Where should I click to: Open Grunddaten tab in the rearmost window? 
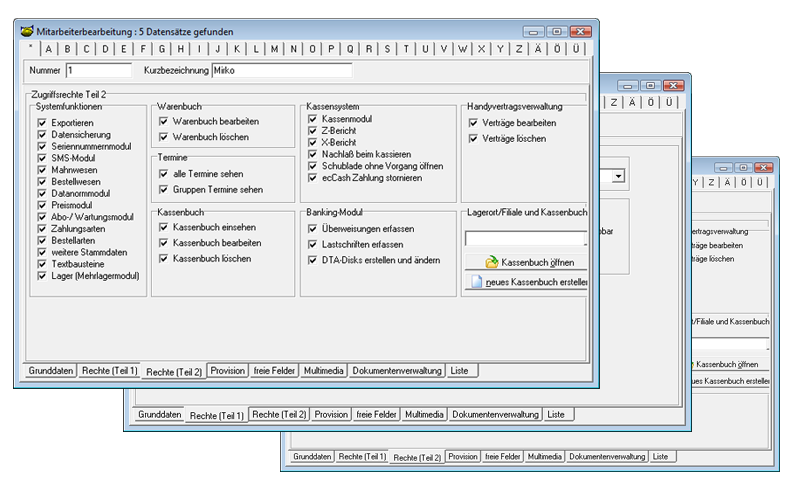point(312,457)
